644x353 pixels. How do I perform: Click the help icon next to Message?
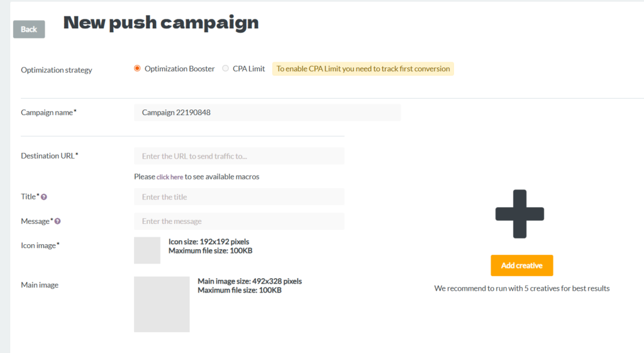[x=57, y=221]
